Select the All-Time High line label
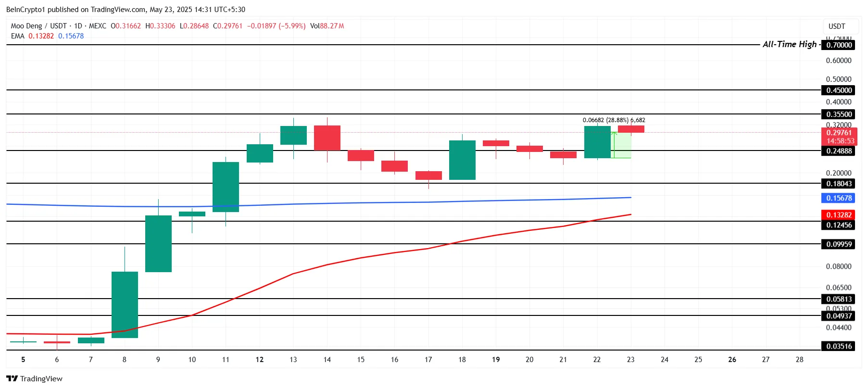This screenshot has height=389, width=868. tap(789, 44)
